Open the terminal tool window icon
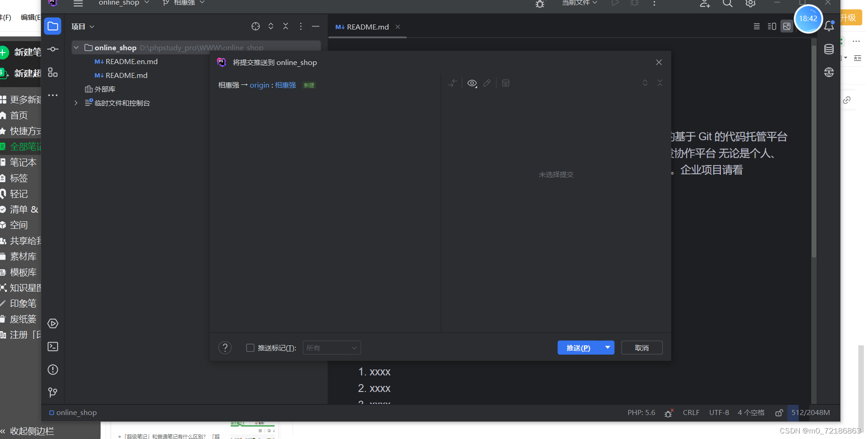868x439 pixels. [x=52, y=346]
